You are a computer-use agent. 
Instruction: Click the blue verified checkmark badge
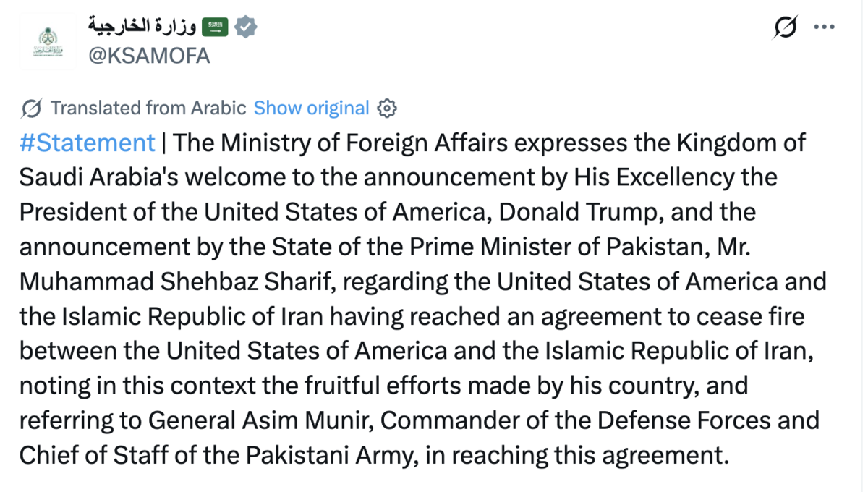pyautogui.click(x=246, y=27)
